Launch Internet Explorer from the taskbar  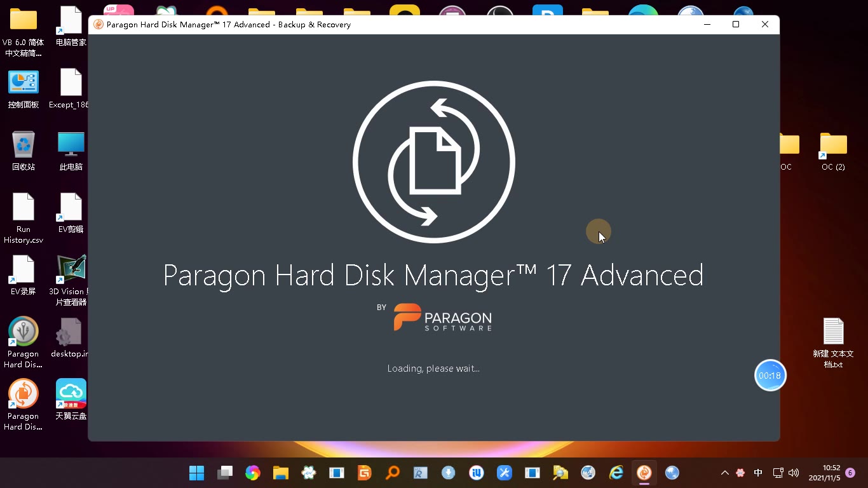coord(616,473)
